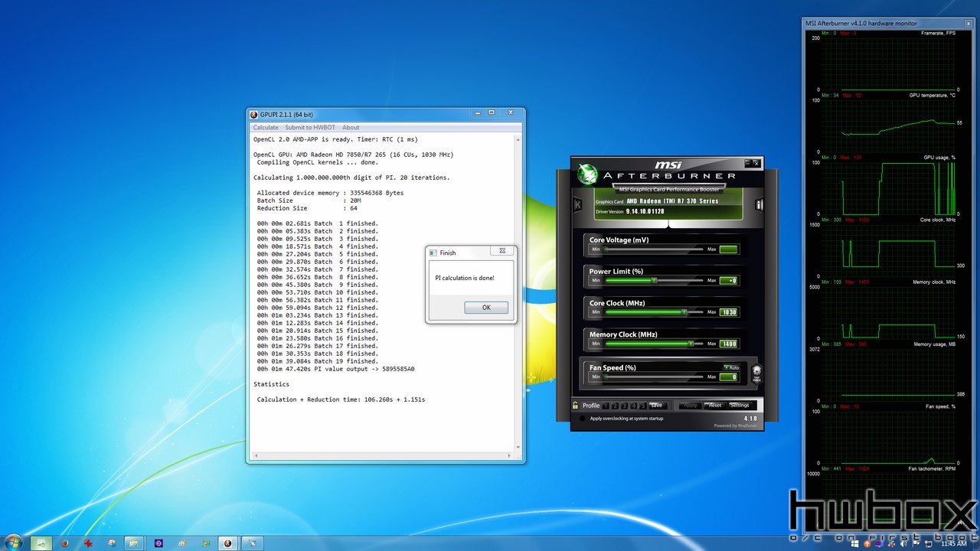Toggle the profile lock padlock icon

point(576,405)
